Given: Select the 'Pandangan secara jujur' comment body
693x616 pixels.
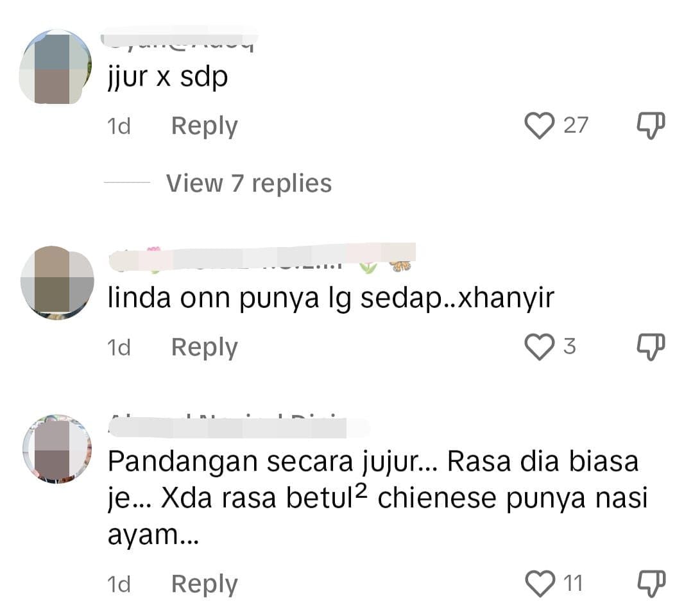Looking at the screenshot, I should click(378, 498).
